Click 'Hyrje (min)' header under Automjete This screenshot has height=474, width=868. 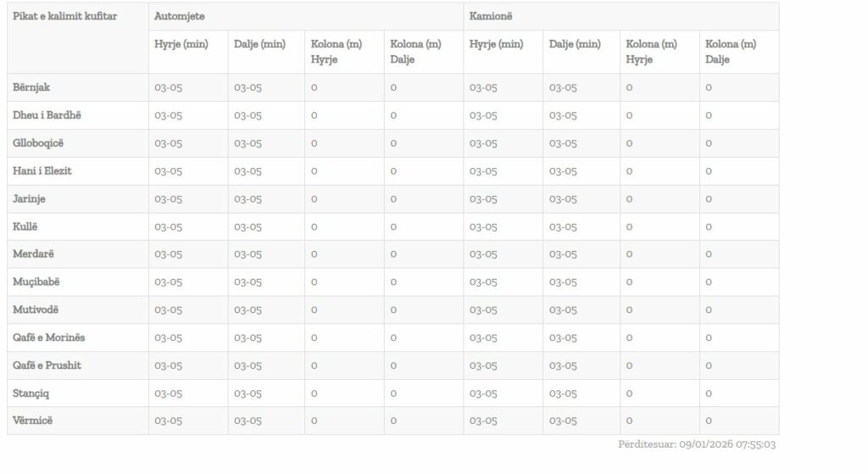tap(181, 44)
